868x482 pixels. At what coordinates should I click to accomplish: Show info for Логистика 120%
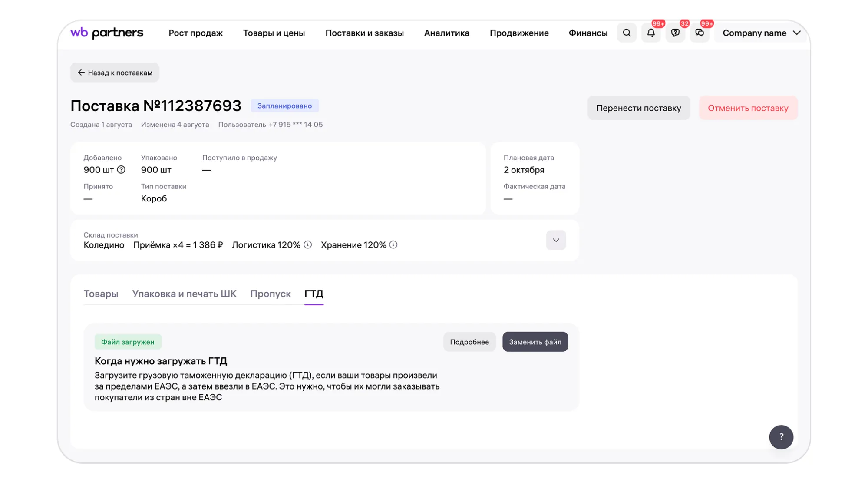pos(307,245)
